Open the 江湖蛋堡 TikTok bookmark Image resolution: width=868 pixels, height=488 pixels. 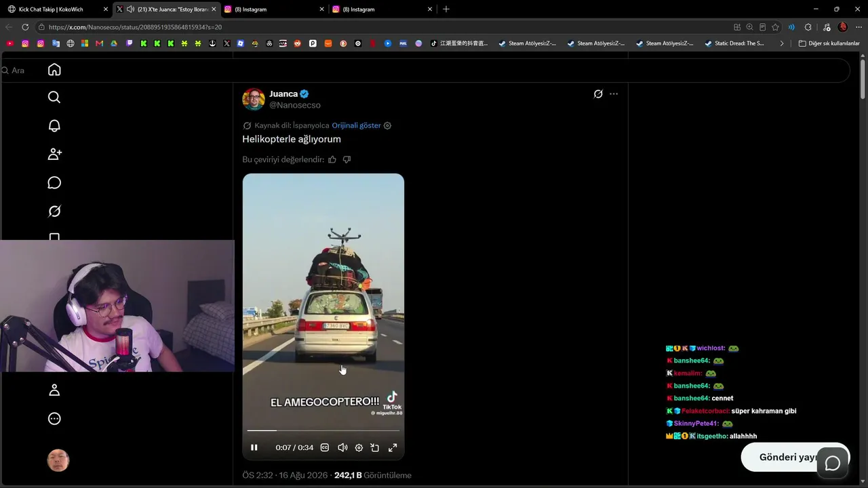click(459, 43)
